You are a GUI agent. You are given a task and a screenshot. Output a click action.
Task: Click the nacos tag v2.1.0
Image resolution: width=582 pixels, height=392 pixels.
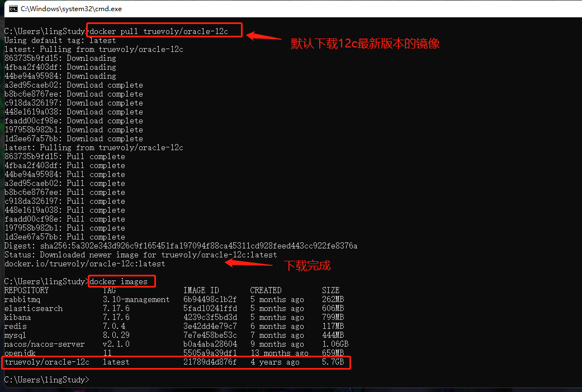coord(116,344)
